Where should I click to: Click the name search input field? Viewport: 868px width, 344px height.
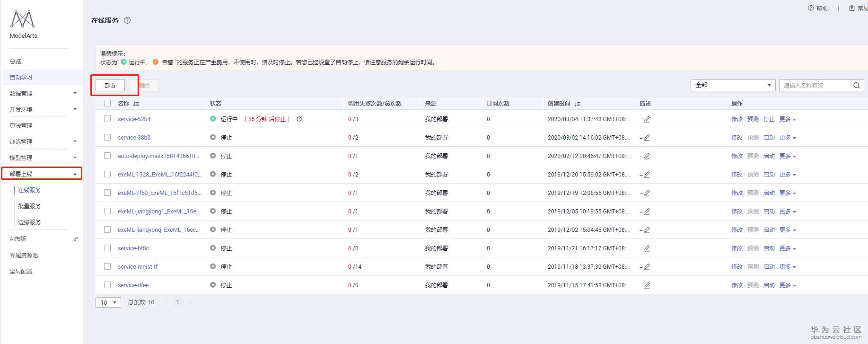click(815, 86)
